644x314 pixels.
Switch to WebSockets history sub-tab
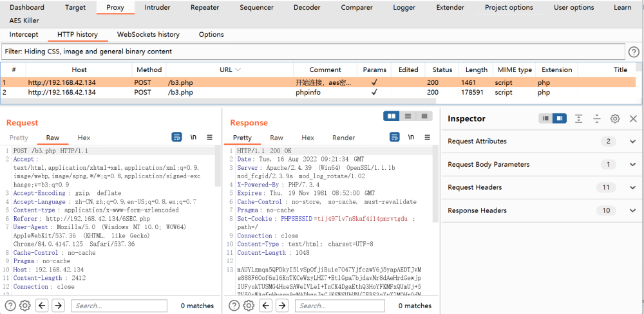click(x=148, y=35)
